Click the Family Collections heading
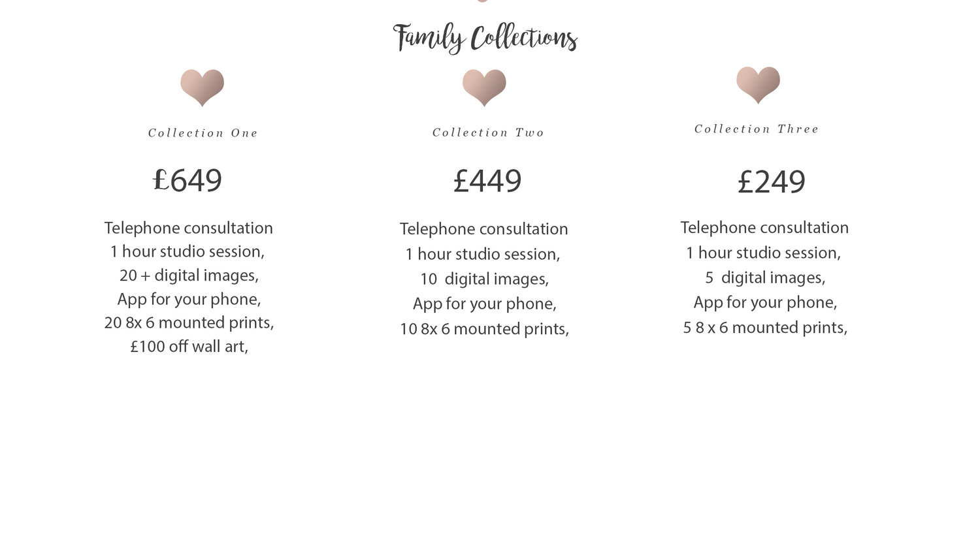 (485, 38)
